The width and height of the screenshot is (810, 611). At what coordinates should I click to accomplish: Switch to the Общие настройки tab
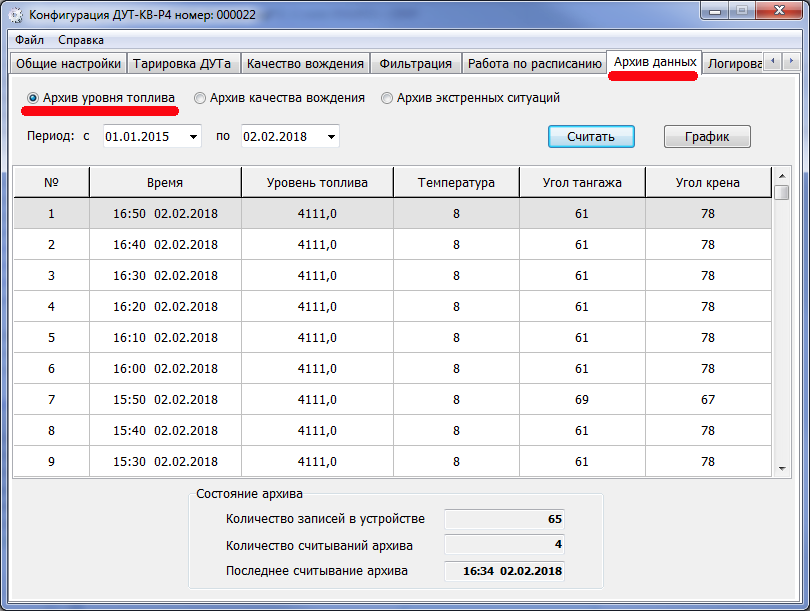coord(68,64)
